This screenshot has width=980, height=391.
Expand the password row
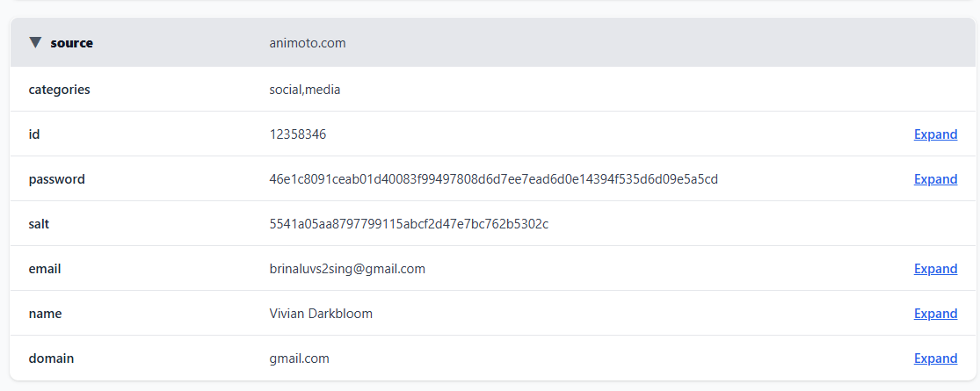(x=935, y=179)
